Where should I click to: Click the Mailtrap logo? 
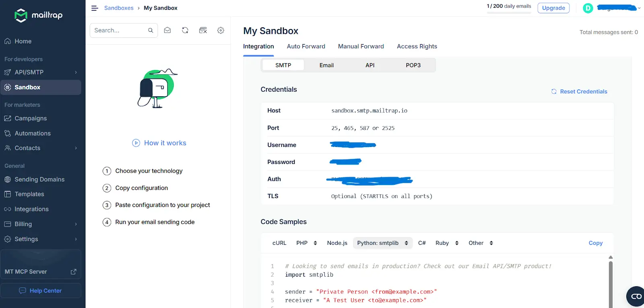[39, 15]
